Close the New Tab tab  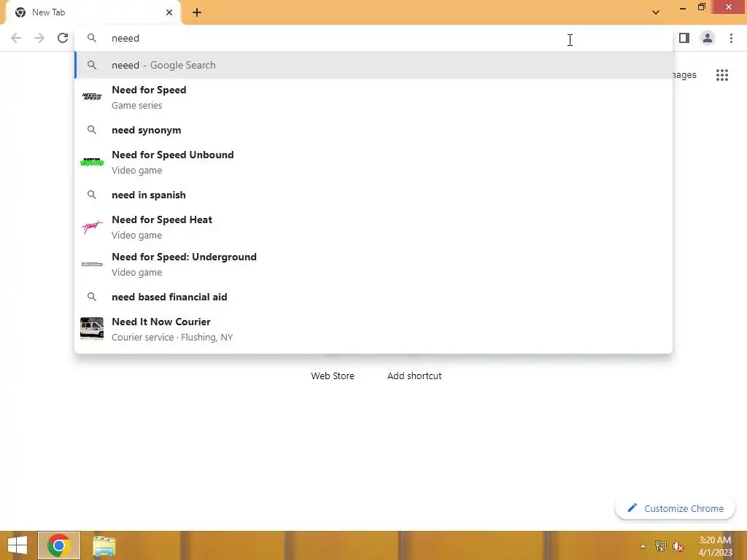click(x=169, y=12)
